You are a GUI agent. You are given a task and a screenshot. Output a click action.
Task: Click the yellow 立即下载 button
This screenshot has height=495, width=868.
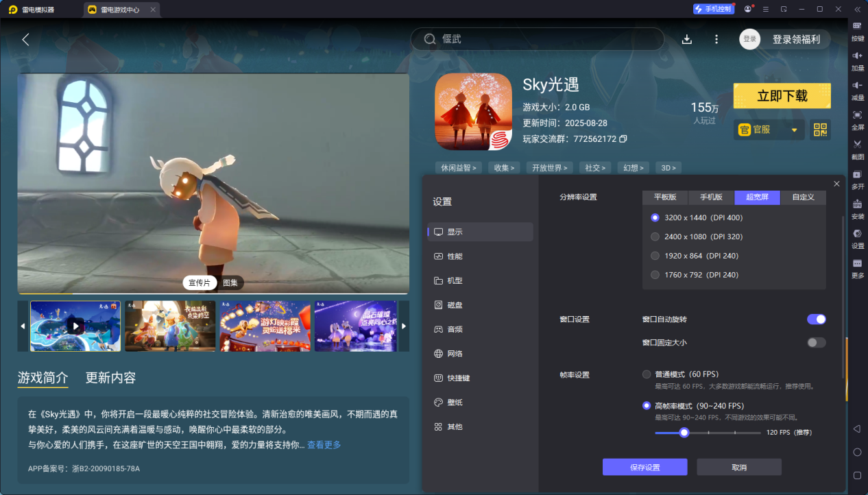(782, 96)
